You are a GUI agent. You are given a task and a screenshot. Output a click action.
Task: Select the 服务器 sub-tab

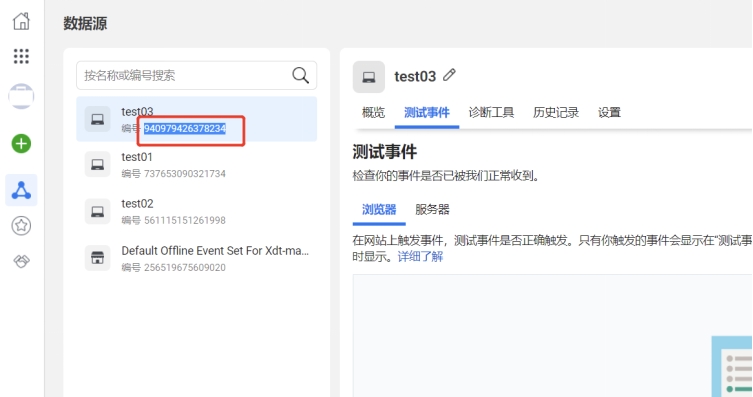pyautogui.click(x=432, y=210)
